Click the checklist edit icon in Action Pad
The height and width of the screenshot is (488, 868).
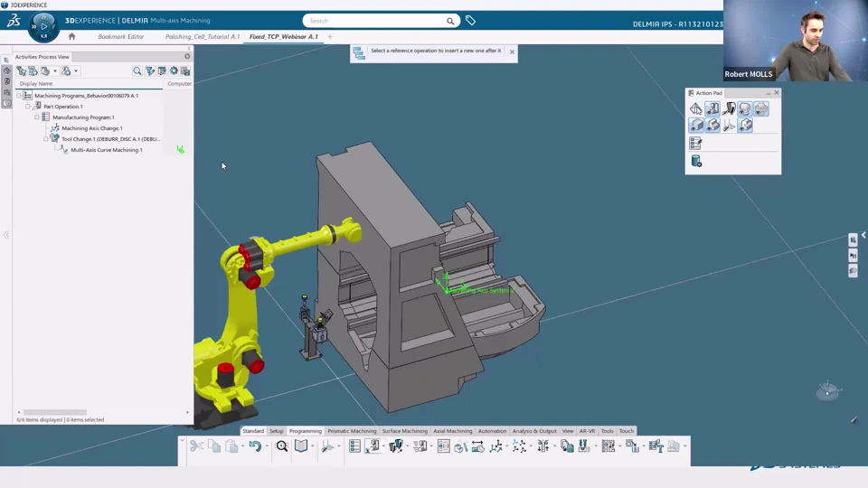click(x=696, y=144)
